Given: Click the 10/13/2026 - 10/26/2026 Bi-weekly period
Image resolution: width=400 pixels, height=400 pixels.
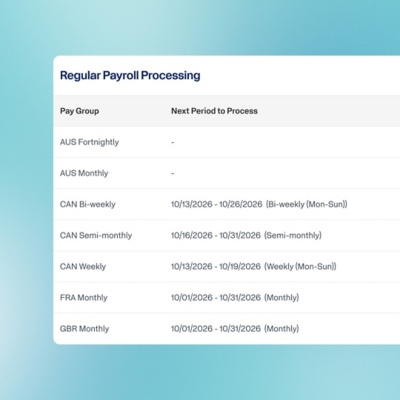Looking at the screenshot, I should [259, 204].
